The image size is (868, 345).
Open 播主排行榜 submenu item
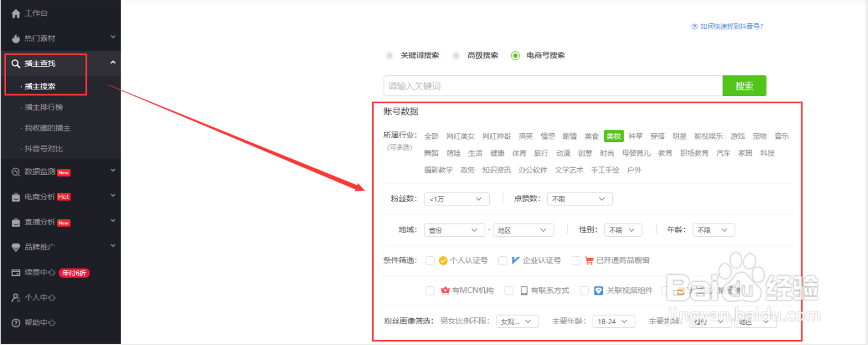point(43,108)
